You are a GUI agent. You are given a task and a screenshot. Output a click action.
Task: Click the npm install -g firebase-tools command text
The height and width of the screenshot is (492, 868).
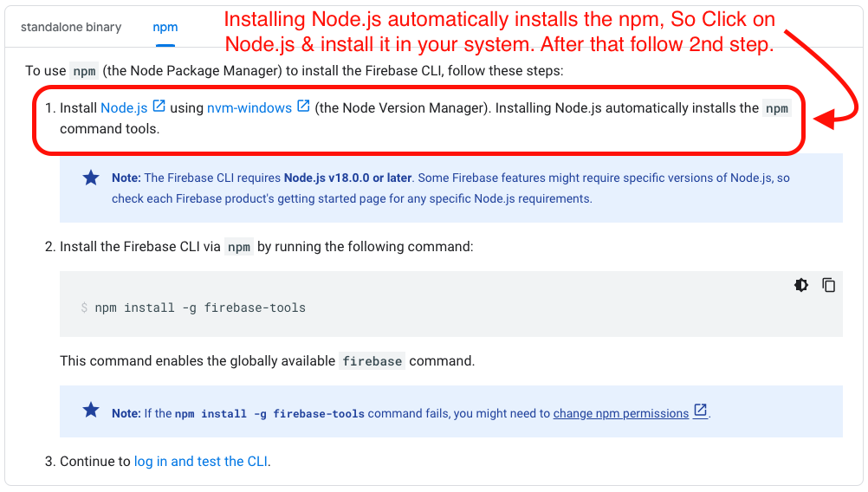coord(200,307)
